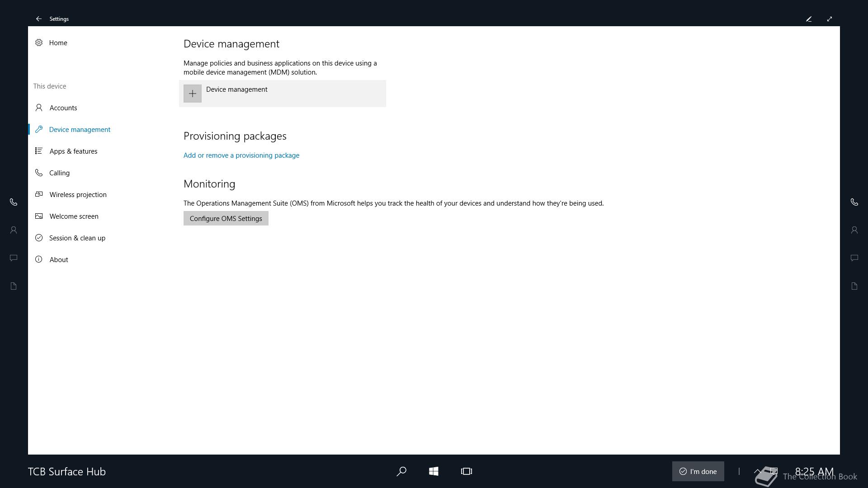Click the Accounts person icon in sidebar

(x=39, y=108)
